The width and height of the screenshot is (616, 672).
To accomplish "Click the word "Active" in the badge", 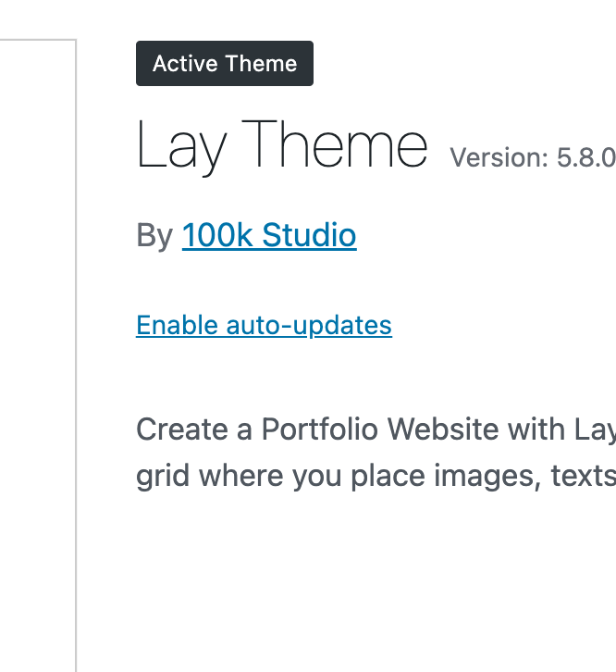I will 180,64.
